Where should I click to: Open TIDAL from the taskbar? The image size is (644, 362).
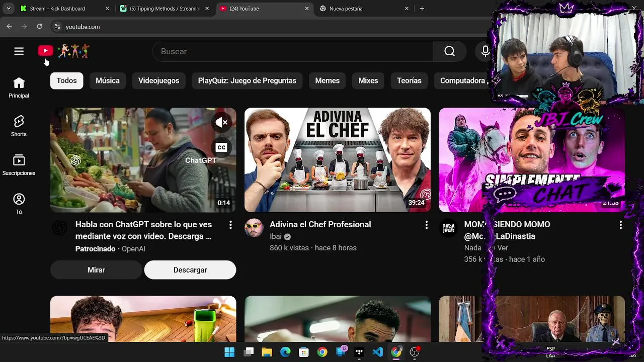[359, 352]
